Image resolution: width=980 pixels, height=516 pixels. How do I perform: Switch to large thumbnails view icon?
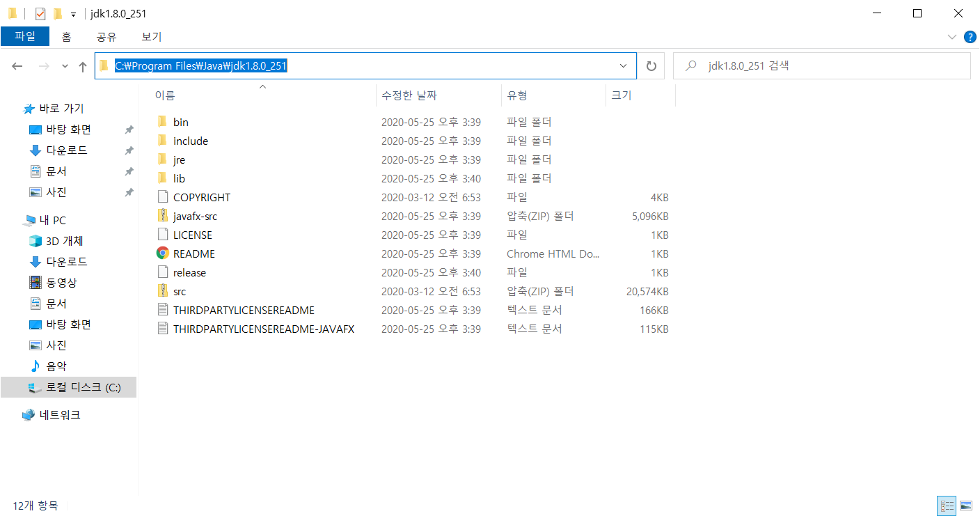(966, 506)
